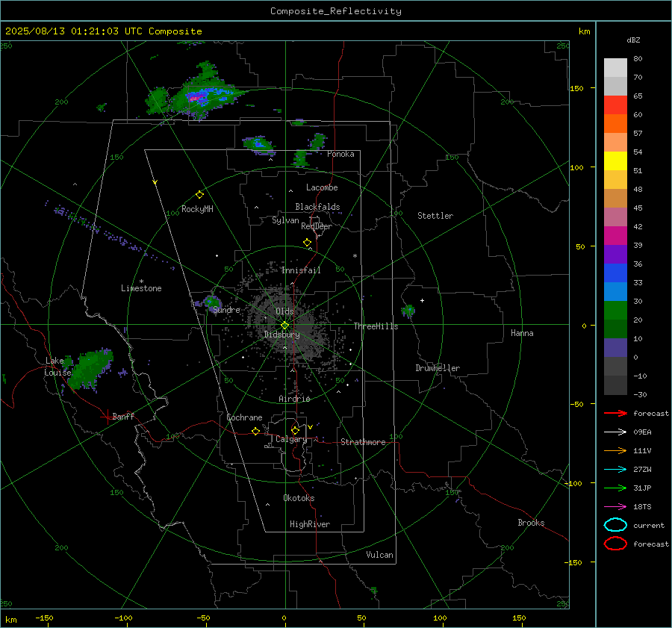Image resolution: width=672 pixels, height=628 pixels.
Task: Select the magenta 39-42 dBZ legend swatch
Action: pos(615,235)
